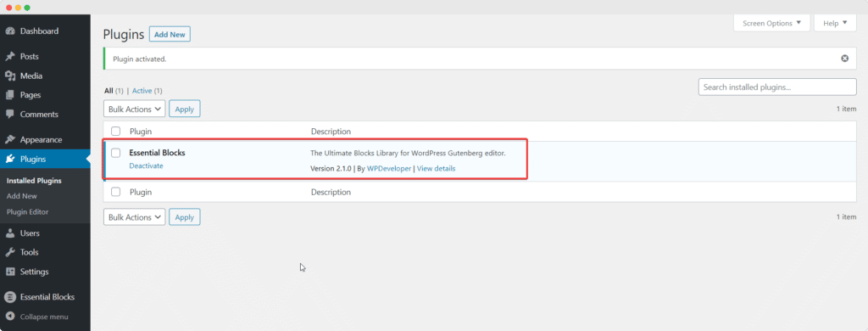Viewport: 868px width, 331px height.
Task: Click the bottom Description column footer label
Action: 331,193
